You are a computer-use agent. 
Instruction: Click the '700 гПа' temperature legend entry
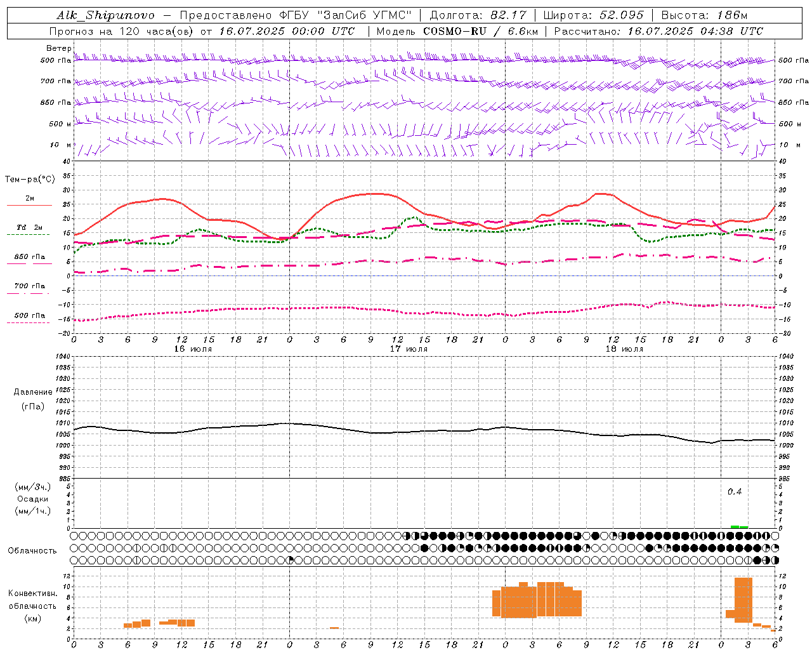pos(30,286)
